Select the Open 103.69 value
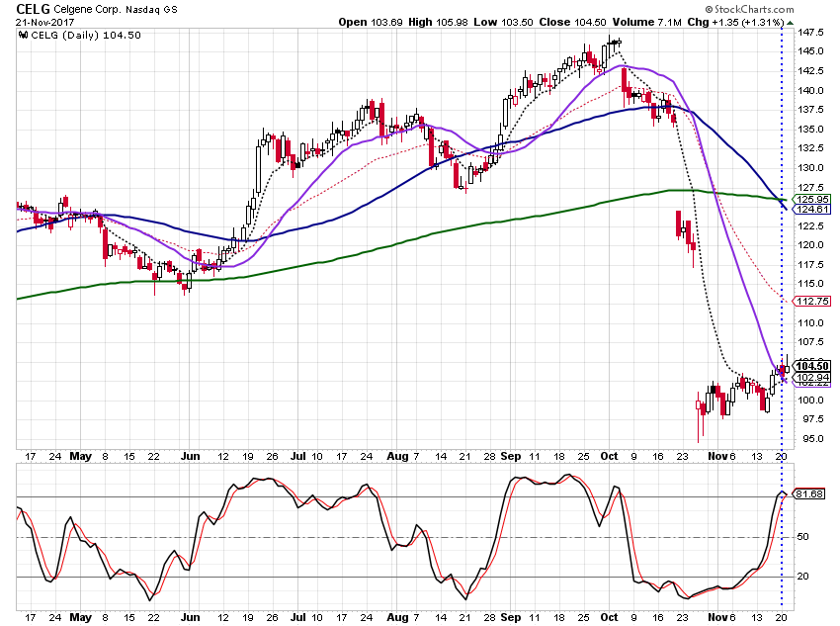The height and width of the screenshot is (626, 840). coord(371,22)
